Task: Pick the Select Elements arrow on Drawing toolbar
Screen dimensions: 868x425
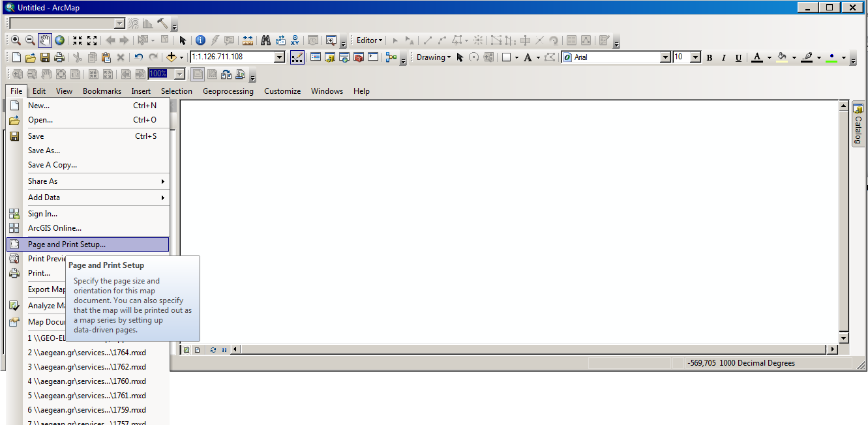Action: coord(460,57)
